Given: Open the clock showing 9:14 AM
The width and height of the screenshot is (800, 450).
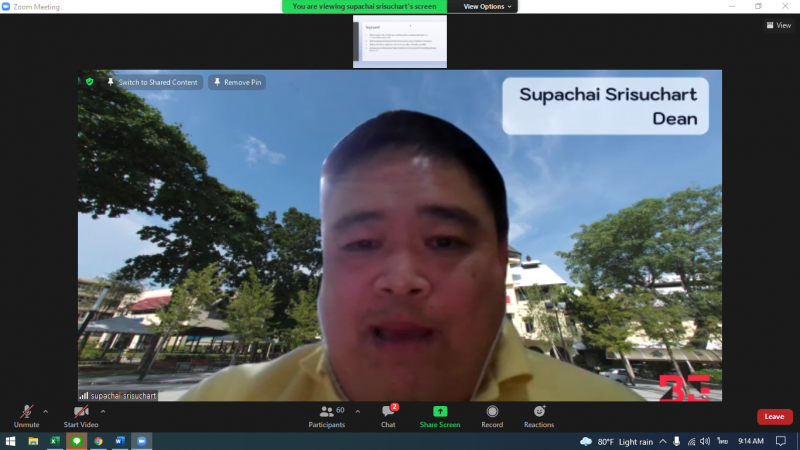Looking at the screenshot, I should (x=751, y=441).
